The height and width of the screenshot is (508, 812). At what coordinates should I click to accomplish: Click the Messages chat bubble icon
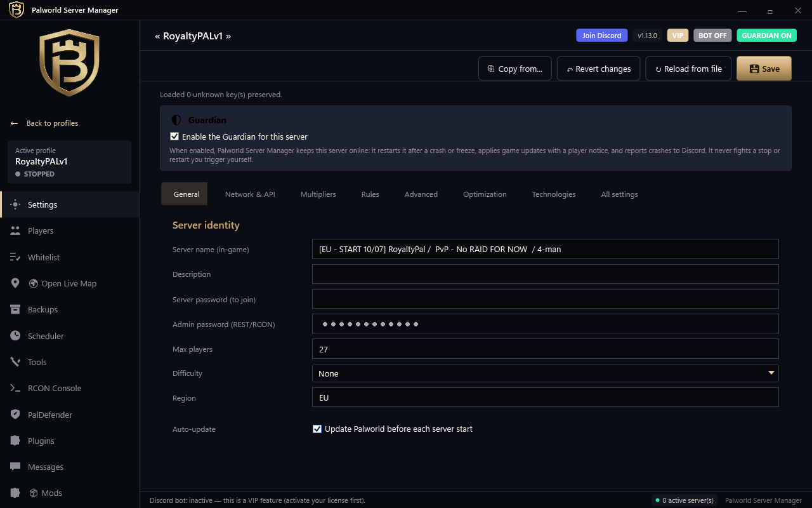coord(15,467)
